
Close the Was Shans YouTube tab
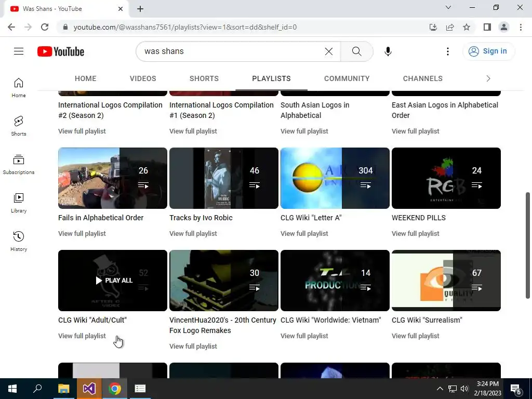click(x=121, y=9)
